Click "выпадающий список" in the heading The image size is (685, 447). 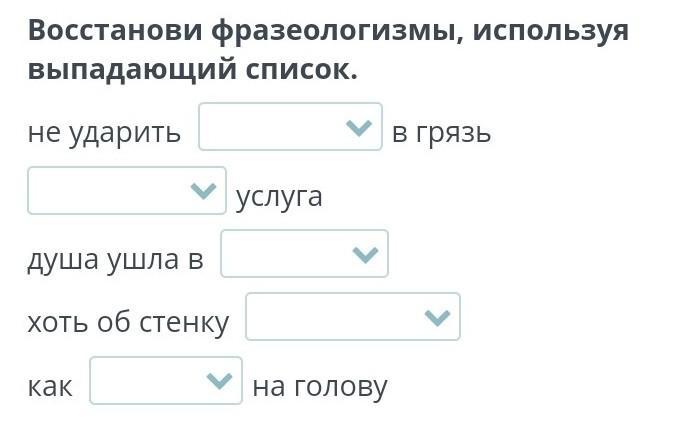[192, 72]
